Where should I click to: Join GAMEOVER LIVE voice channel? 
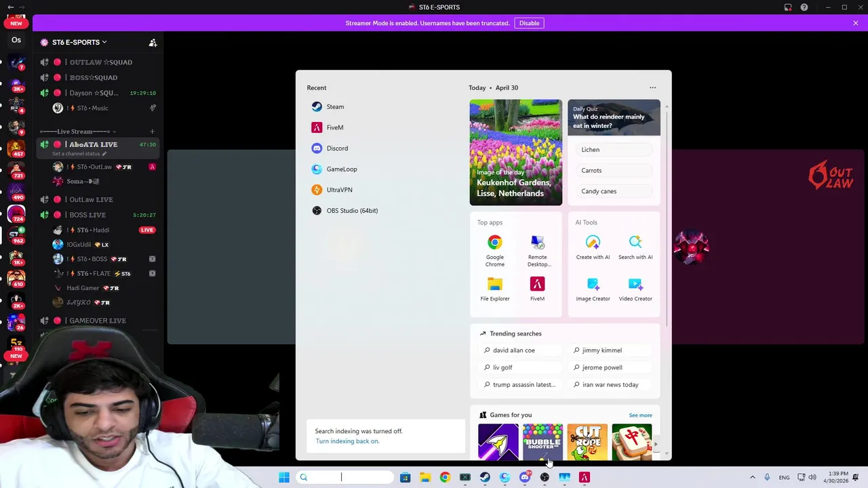click(x=97, y=321)
